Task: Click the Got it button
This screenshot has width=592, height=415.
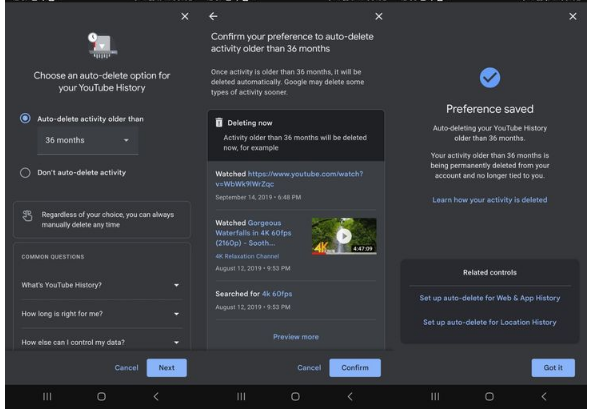Action: click(553, 368)
